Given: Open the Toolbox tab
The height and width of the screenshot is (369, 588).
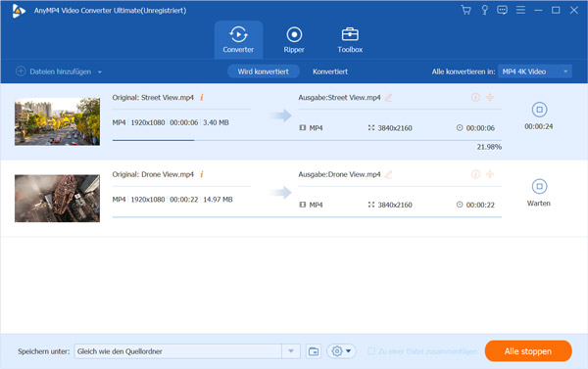Looking at the screenshot, I should pyautogui.click(x=350, y=40).
